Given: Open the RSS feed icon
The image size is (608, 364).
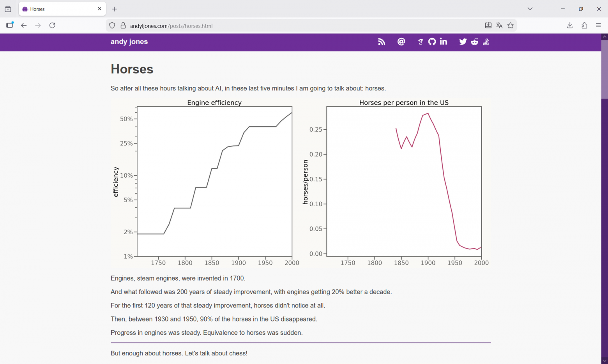Looking at the screenshot, I should point(382,42).
